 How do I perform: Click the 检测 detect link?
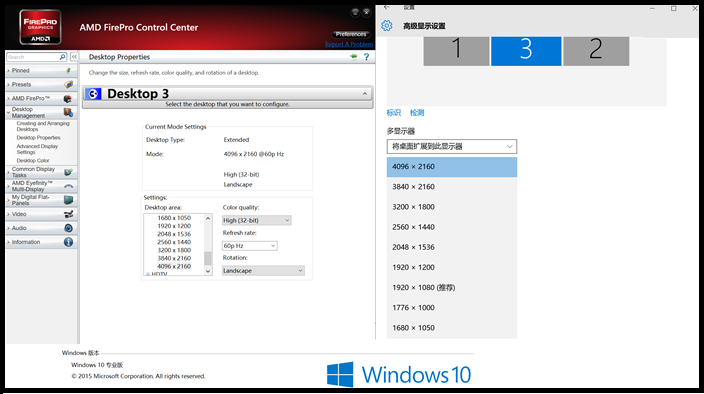click(417, 113)
